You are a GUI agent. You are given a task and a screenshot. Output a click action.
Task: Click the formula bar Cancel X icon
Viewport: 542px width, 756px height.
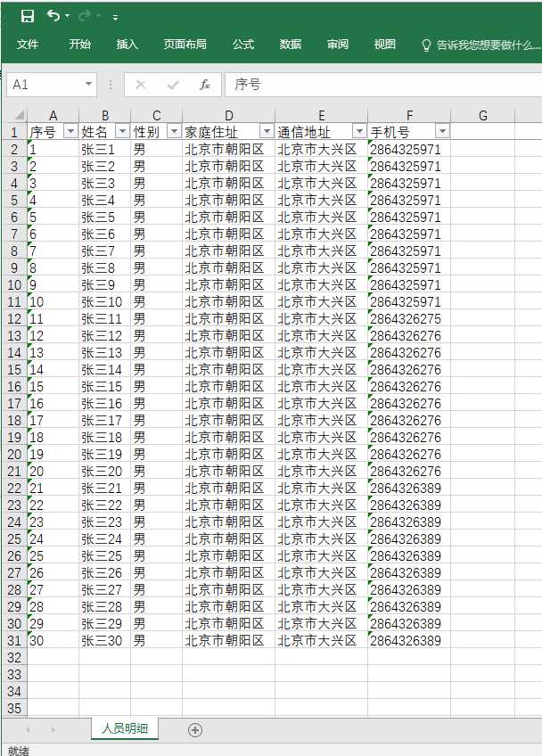(141, 86)
